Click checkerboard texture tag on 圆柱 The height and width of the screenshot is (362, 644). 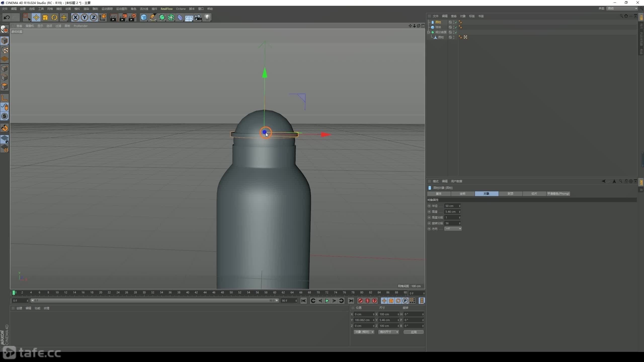coord(465,37)
